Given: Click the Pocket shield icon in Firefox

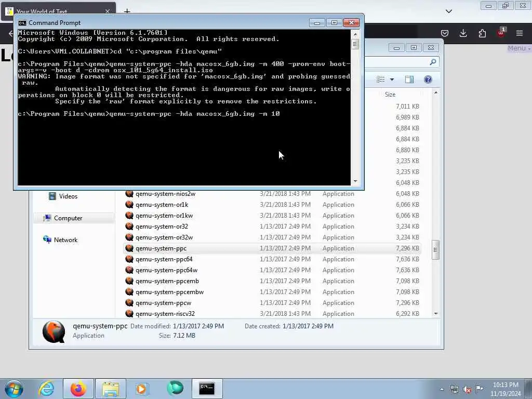Looking at the screenshot, I should (x=445, y=33).
